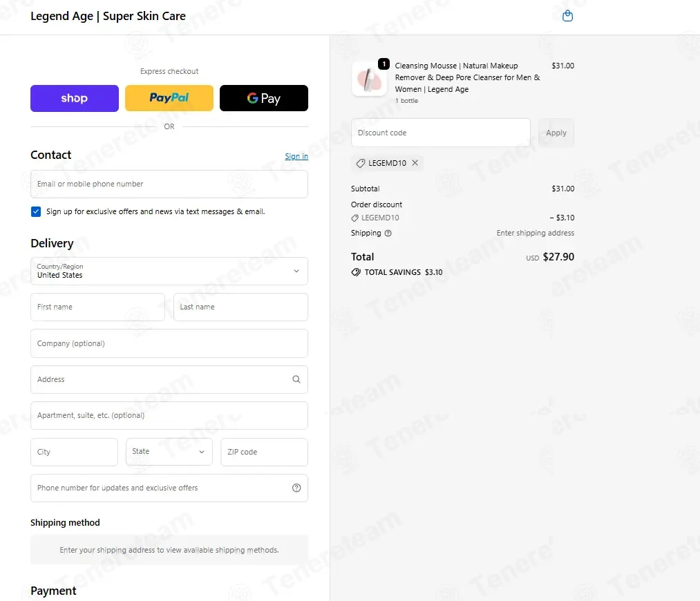Focus the Discount code field
The image size is (700, 601).
[x=441, y=133]
